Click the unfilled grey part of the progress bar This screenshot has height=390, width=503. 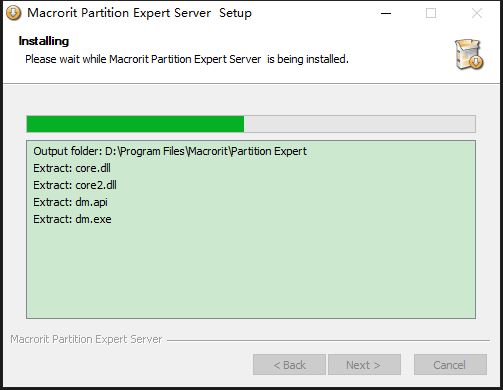click(360, 124)
